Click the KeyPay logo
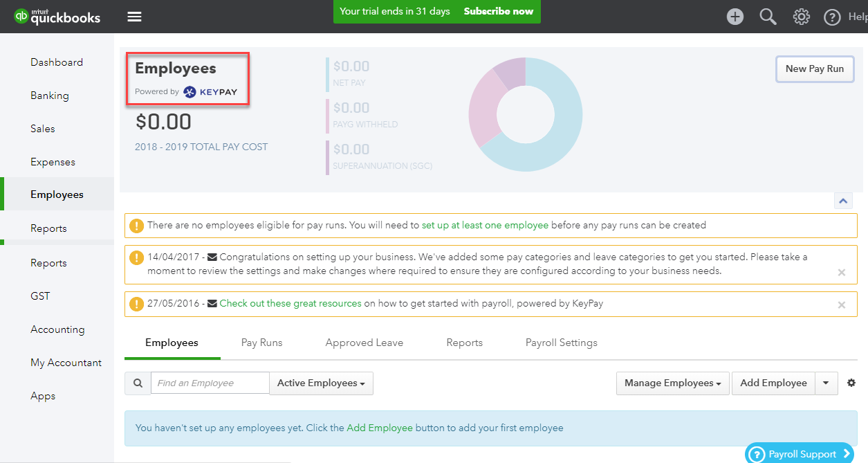The width and height of the screenshot is (868, 463). coord(210,91)
